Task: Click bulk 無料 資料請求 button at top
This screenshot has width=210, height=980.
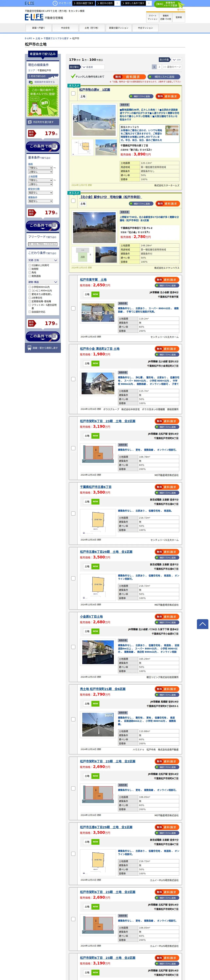Action: pyautogui.click(x=129, y=77)
